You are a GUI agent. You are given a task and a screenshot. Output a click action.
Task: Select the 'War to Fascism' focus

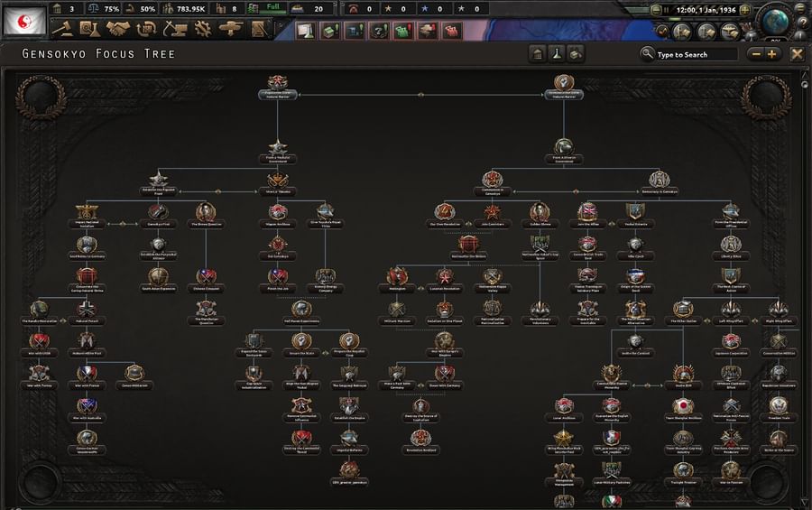[x=731, y=474]
